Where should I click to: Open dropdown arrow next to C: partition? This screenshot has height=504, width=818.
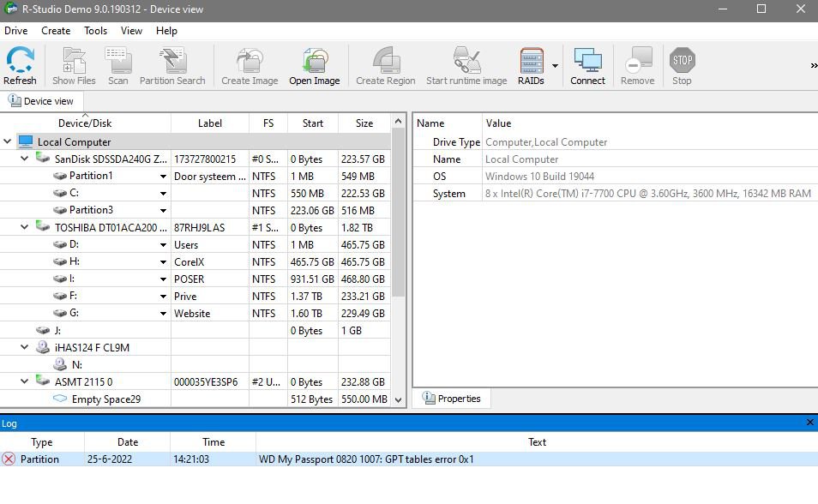point(163,194)
